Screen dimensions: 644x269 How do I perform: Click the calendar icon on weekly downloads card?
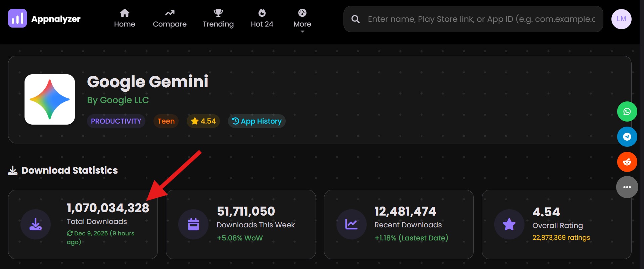[x=193, y=224]
